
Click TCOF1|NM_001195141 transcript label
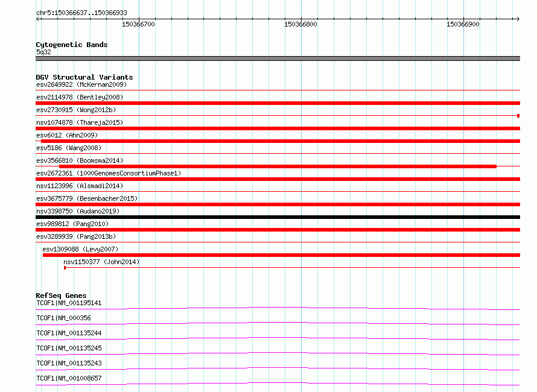tap(69, 303)
